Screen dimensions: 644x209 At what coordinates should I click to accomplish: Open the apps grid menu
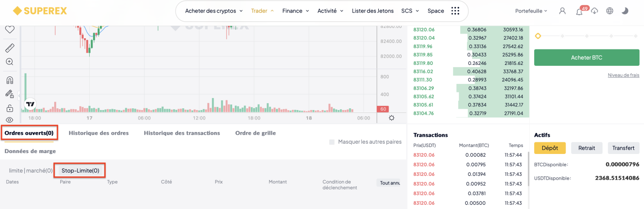coord(455,11)
